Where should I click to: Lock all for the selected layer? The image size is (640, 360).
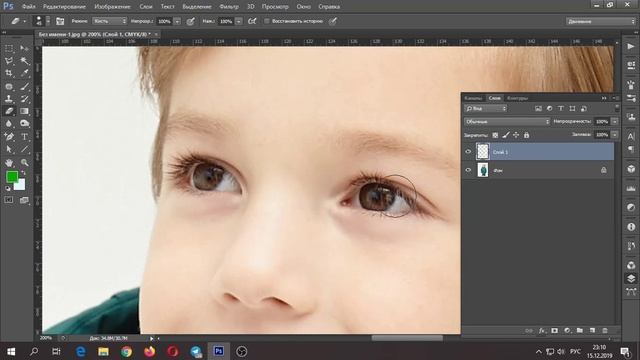click(x=527, y=135)
